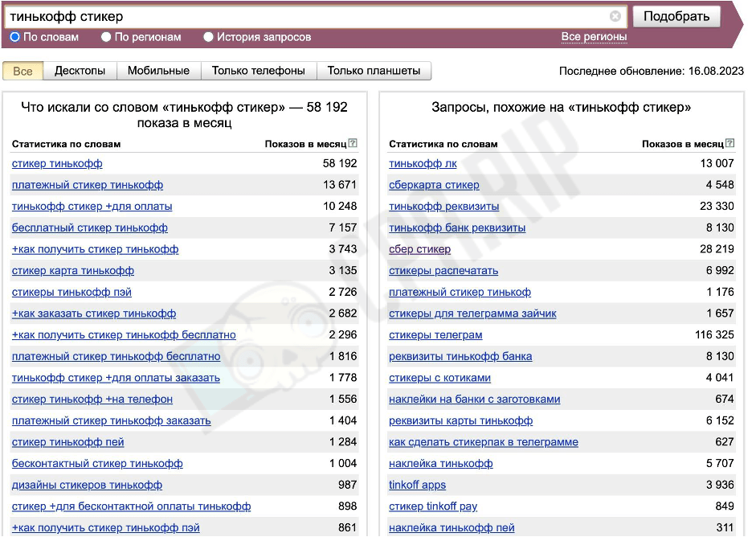Open the help icon beside the left 'Показов в месяц' header
The width and height of the screenshot is (756, 537).
(353, 143)
